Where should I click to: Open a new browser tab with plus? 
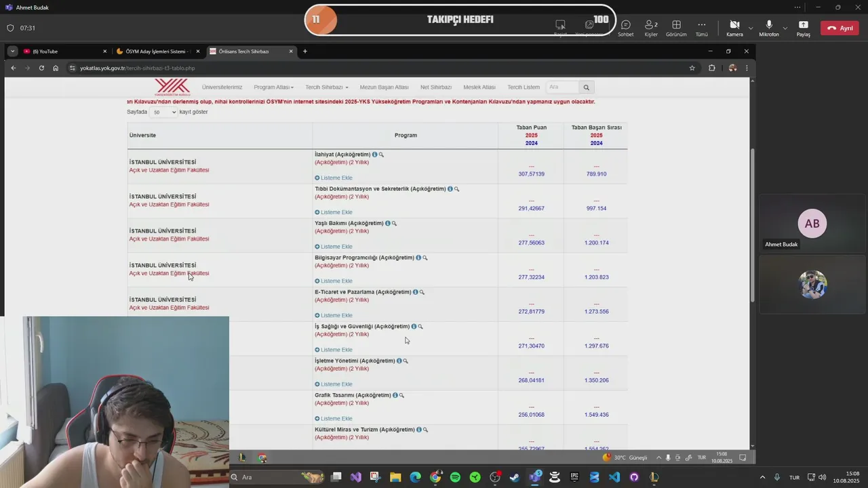coord(305,52)
